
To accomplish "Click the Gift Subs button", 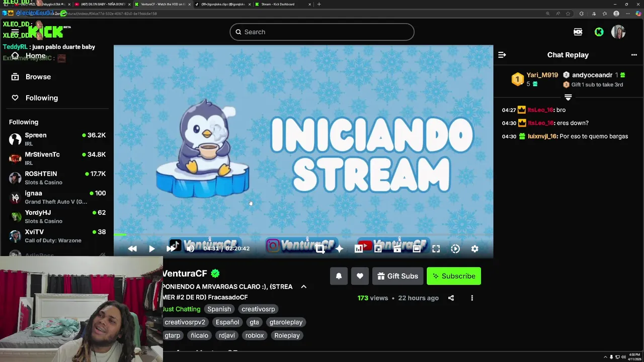I will (397, 276).
